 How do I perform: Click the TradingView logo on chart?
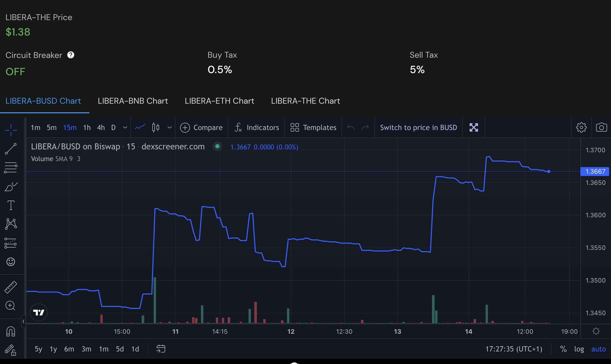point(39,312)
